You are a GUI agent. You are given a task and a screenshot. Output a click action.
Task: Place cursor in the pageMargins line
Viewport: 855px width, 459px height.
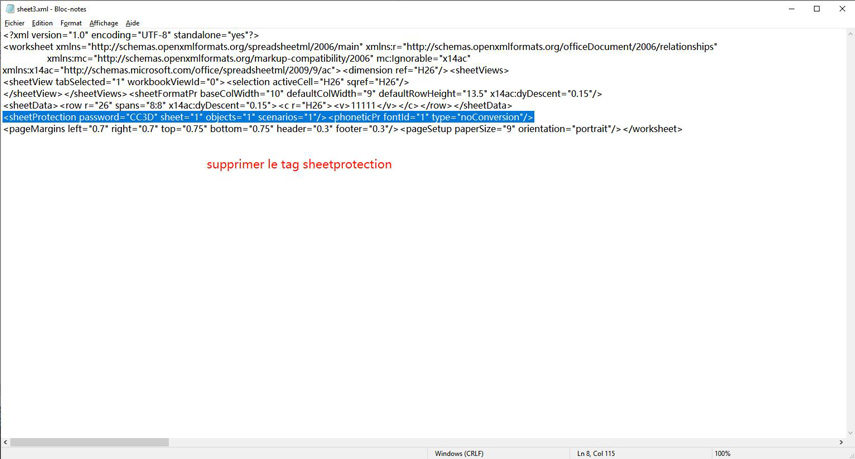click(x=340, y=129)
